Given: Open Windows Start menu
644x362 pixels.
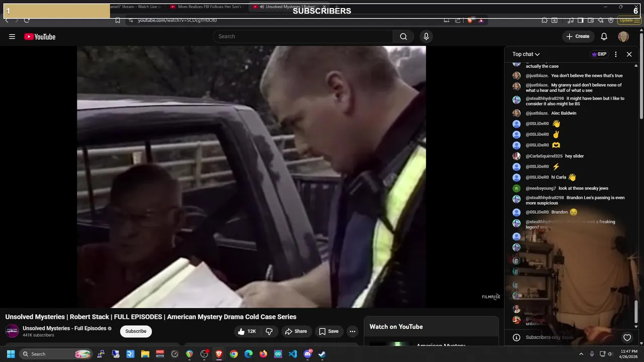Looking at the screenshot, I should tap(11, 354).
